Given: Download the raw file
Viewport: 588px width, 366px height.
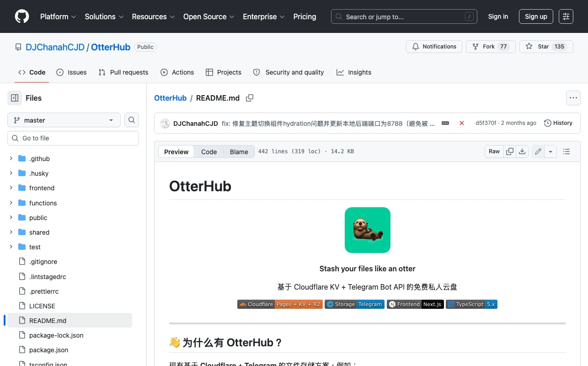Looking at the screenshot, I should 523,151.
